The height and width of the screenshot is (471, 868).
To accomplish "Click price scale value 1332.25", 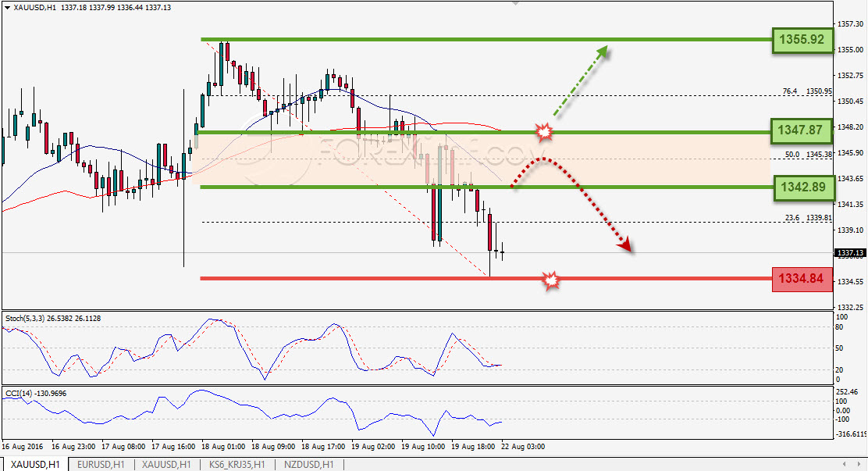I will coord(850,308).
